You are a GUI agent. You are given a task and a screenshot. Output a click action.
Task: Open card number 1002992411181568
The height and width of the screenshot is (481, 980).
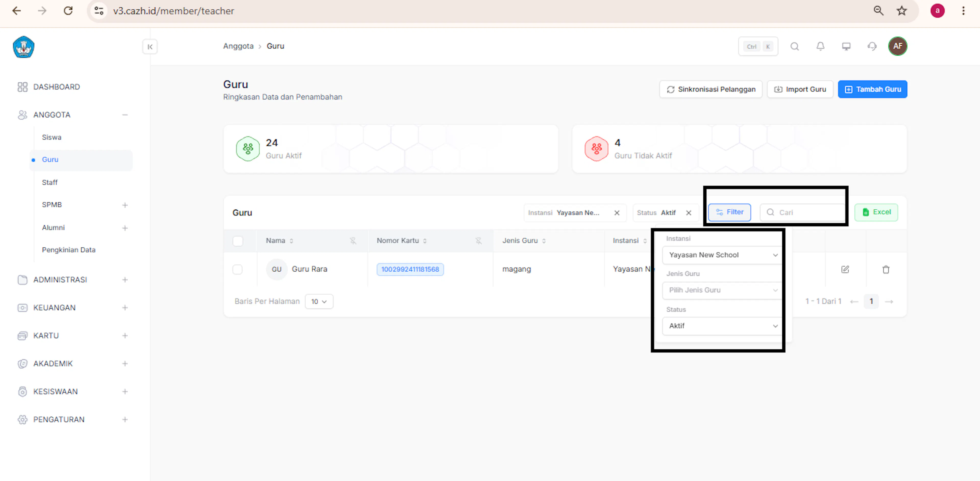click(x=410, y=269)
